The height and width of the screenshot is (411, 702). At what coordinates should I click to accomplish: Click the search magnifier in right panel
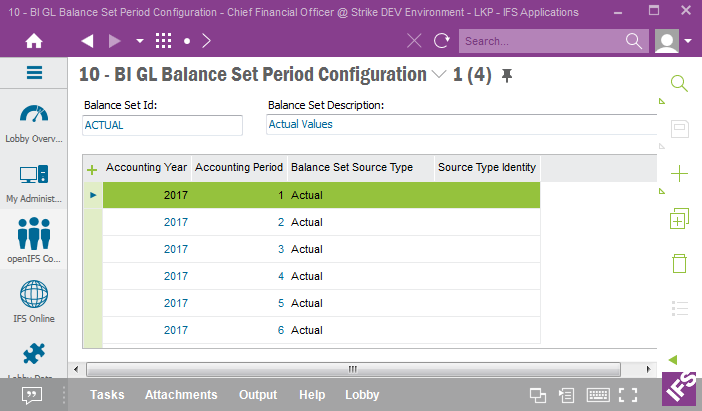[679, 83]
